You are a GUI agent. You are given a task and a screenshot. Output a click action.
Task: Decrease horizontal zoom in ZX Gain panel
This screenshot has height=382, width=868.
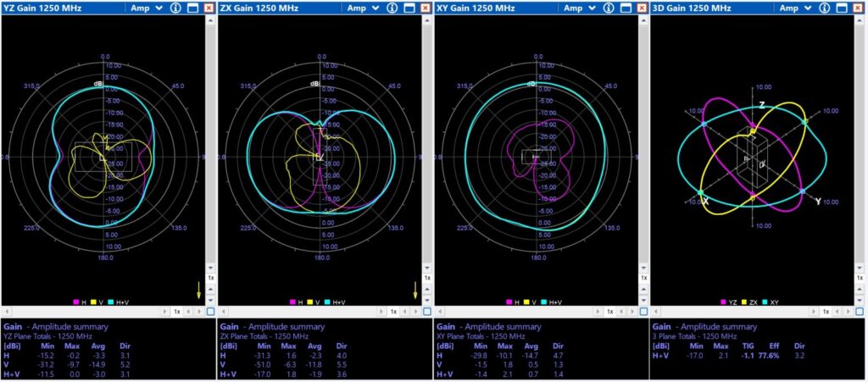click(404, 311)
